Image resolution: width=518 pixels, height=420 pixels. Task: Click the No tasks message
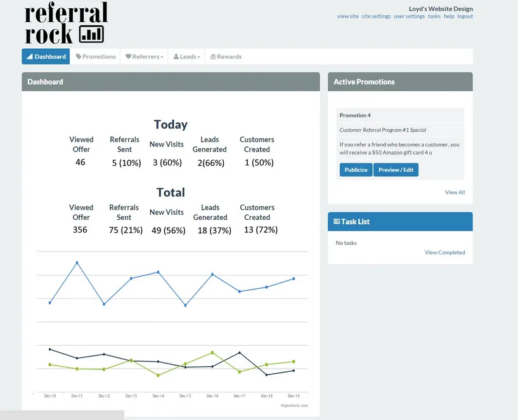346,243
